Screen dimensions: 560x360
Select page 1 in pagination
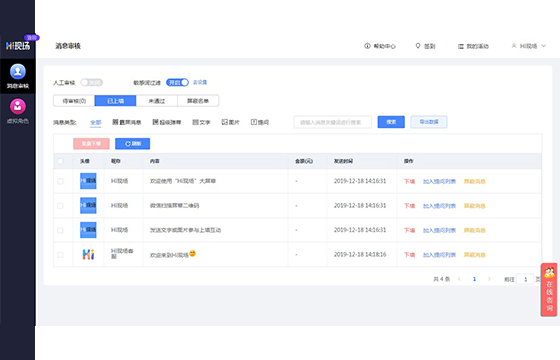coord(474,279)
